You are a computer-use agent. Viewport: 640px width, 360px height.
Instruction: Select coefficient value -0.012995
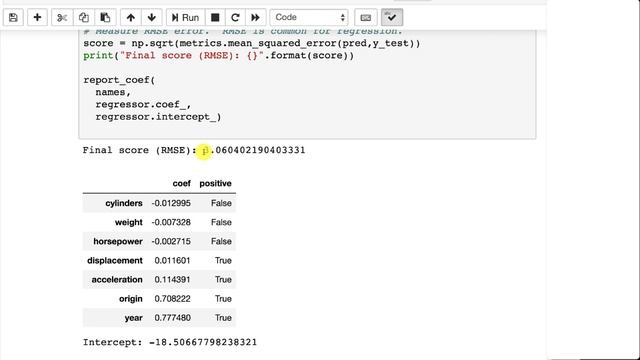pos(171,203)
